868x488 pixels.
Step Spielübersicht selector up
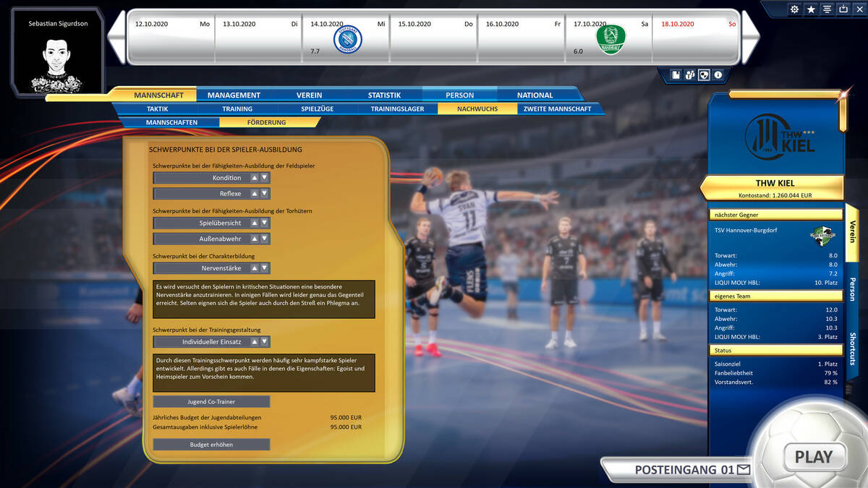(255, 223)
